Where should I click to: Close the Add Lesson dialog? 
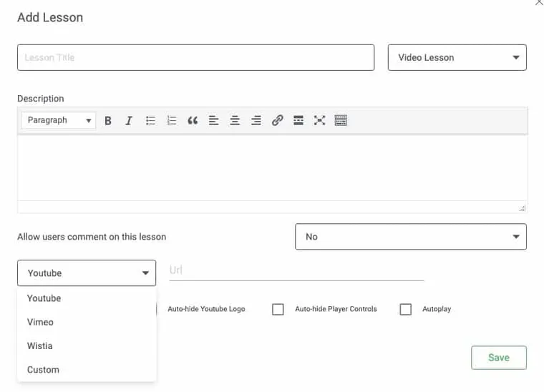coord(540,2)
